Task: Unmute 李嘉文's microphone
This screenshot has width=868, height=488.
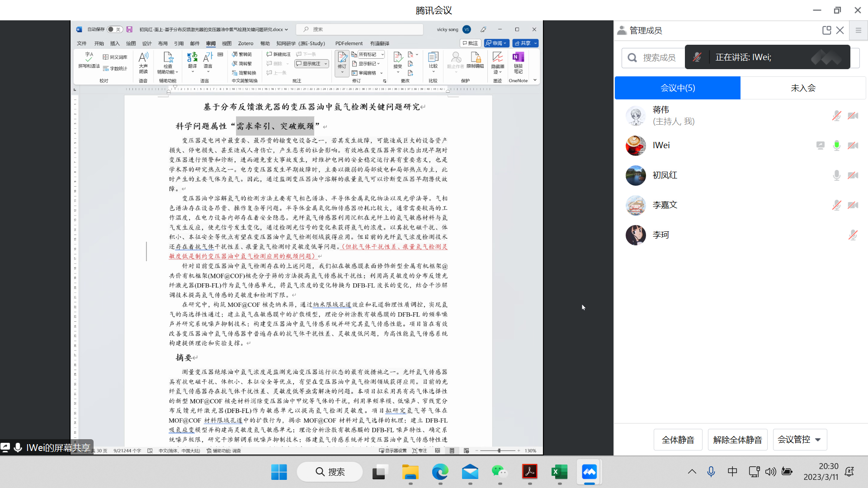Action: (x=836, y=205)
